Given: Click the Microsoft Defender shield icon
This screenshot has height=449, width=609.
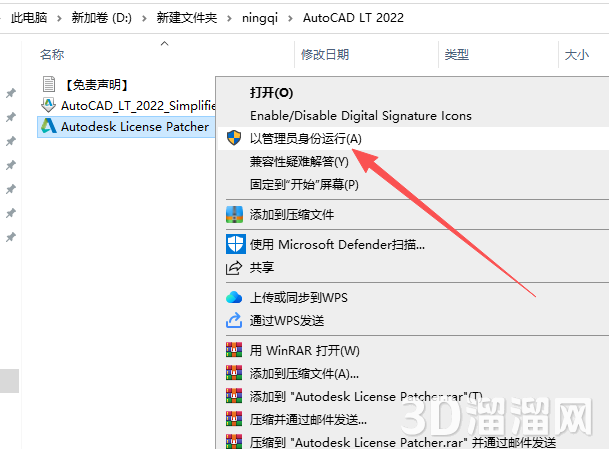Looking at the screenshot, I should click(x=235, y=244).
